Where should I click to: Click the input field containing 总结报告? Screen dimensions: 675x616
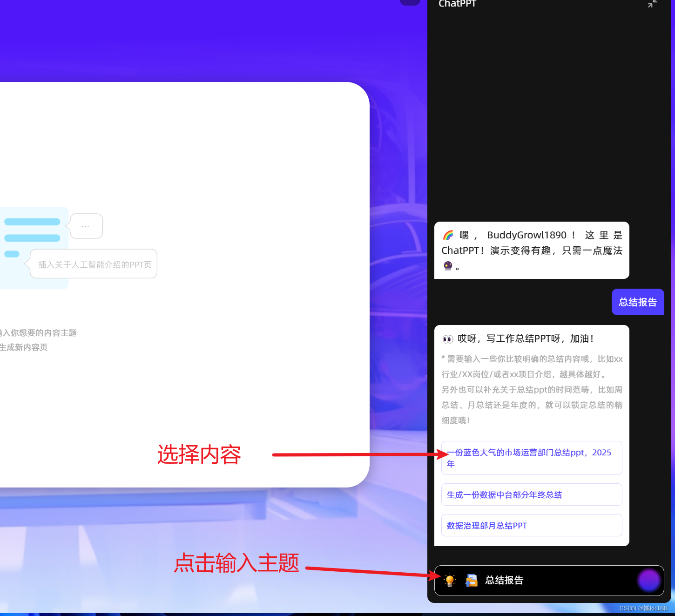point(549,580)
